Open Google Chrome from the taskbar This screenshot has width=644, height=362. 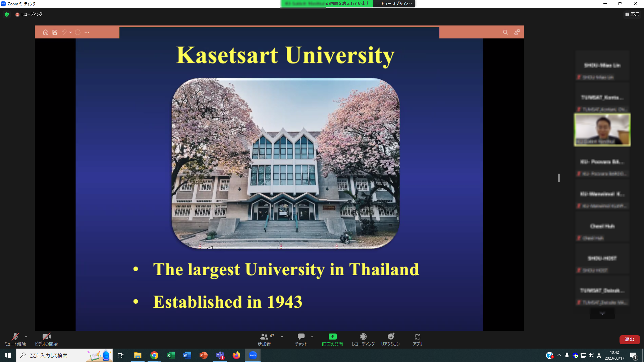coord(154,355)
